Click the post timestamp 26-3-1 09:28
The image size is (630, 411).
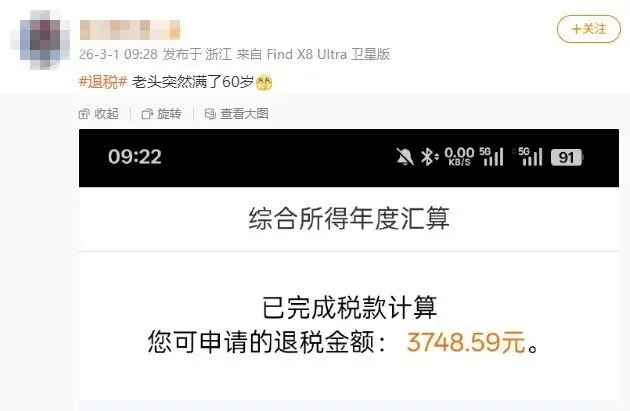click(119, 54)
